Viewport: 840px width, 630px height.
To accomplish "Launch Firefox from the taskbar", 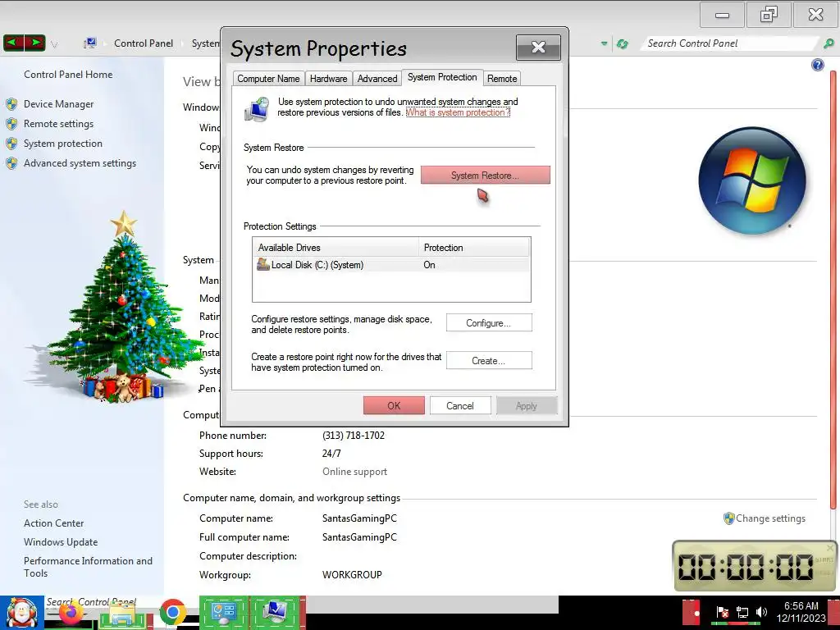I will 71,612.
